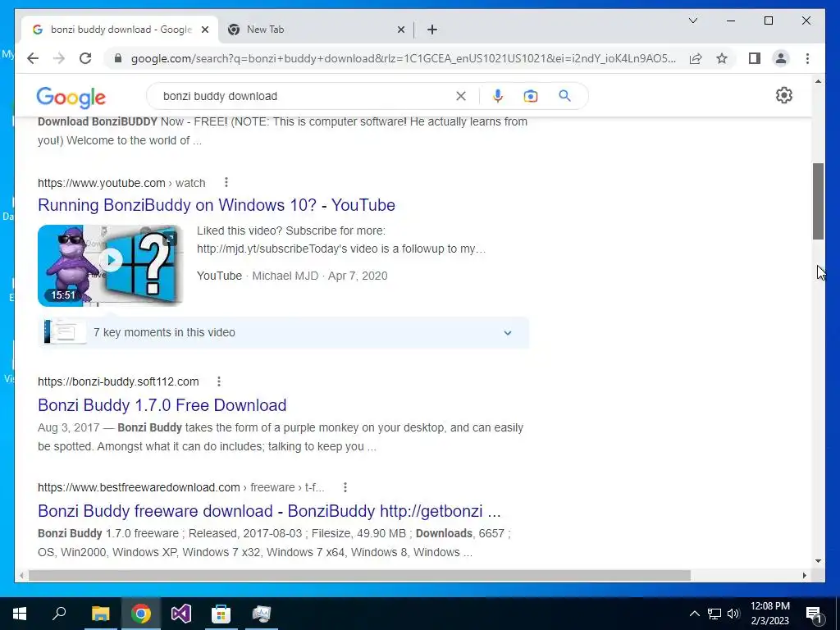
Task: Open the Windows Start menu
Action: click(20, 614)
